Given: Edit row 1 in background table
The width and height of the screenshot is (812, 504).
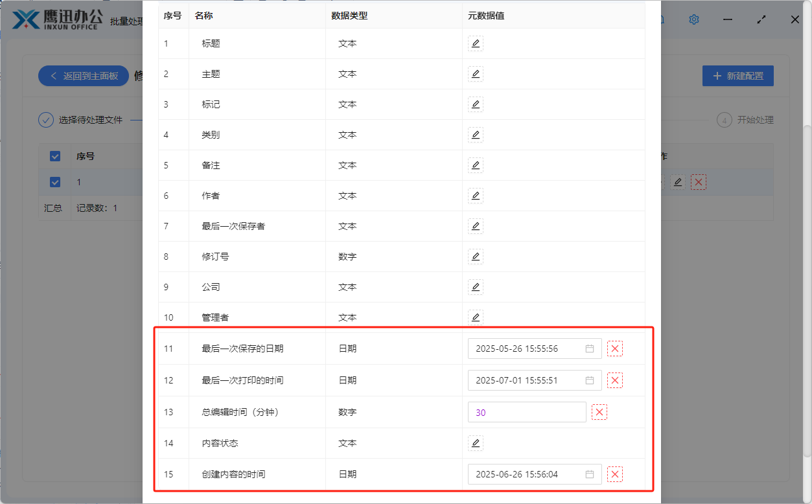Looking at the screenshot, I should pyautogui.click(x=678, y=182).
